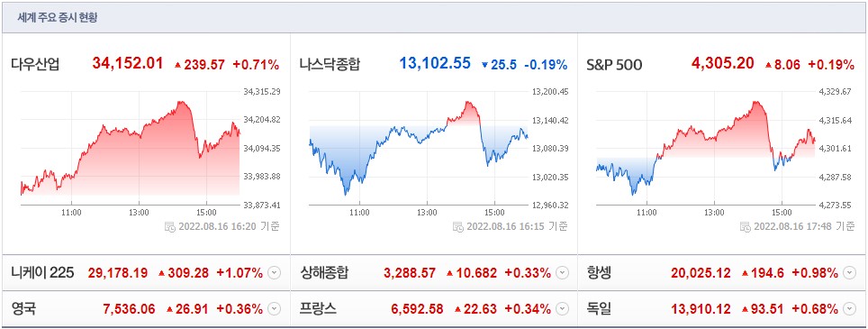Click the 니케이 225 index name

[x=42, y=272]
